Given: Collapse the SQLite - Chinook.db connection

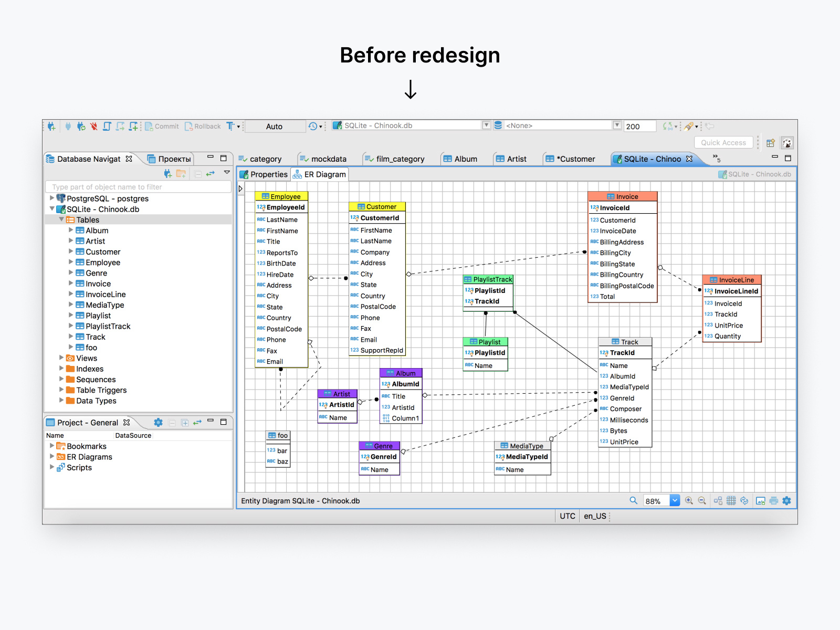Looking at the screenshot, I should pos(52,209).
